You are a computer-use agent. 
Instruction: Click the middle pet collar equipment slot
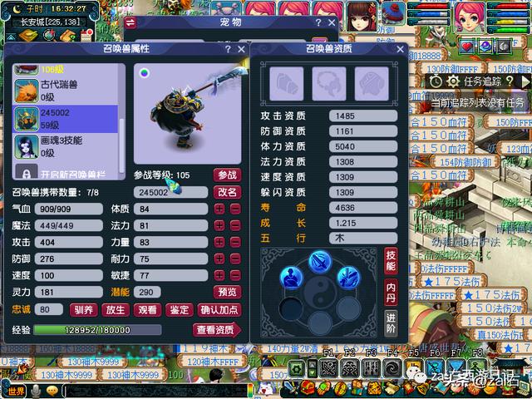[x=328, y=83]
